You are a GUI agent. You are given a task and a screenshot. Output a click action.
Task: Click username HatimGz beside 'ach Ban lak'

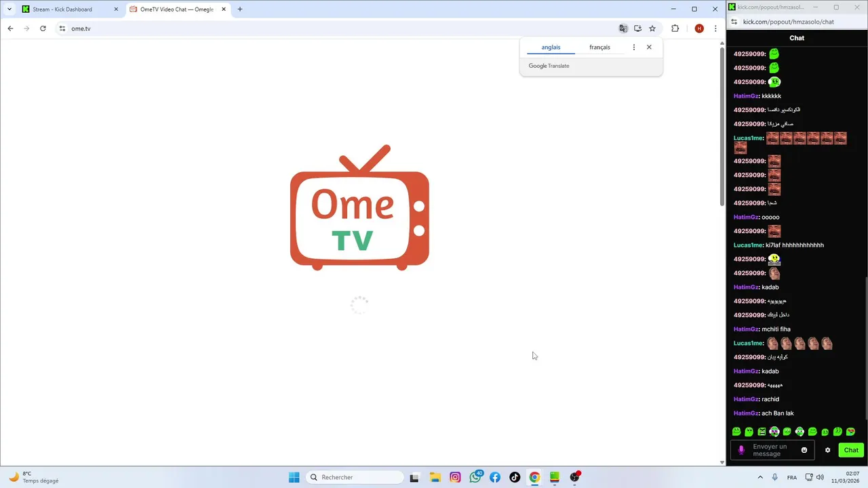pos(746,413)
